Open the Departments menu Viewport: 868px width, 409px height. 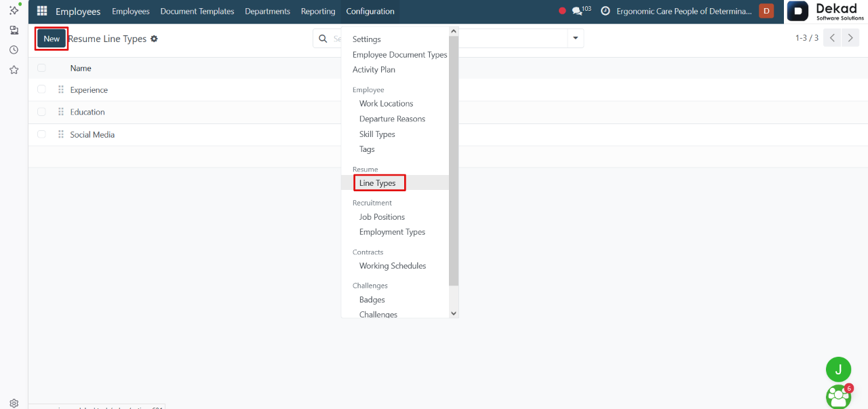(267, 11)
